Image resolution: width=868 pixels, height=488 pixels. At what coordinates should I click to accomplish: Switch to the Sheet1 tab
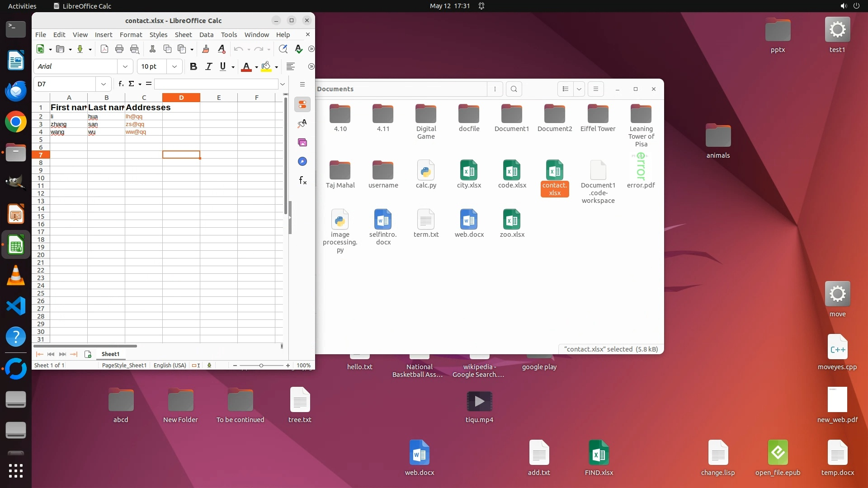[x=110, y=354]
